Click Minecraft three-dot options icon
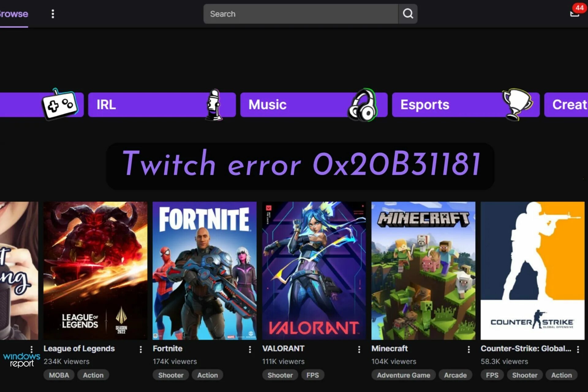This screenshot has width=588, height=392. point(469,349)
